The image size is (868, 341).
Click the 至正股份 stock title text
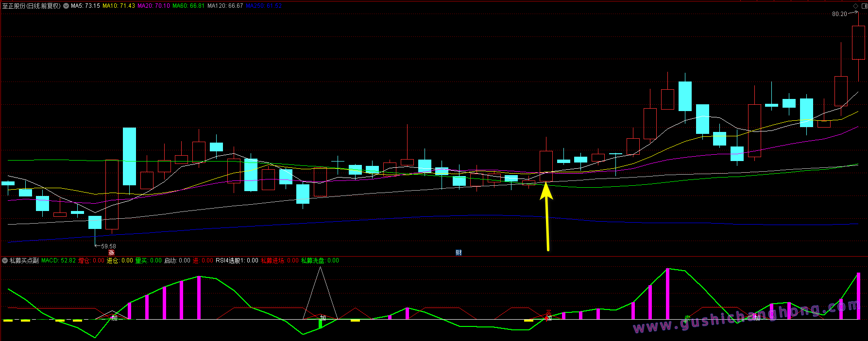pos(32,6)
